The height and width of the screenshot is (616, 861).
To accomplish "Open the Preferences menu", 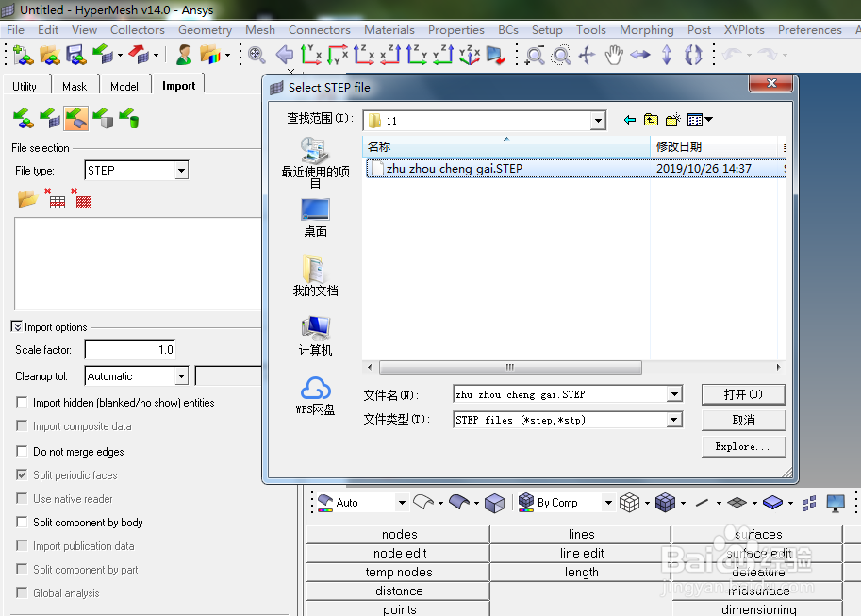I will pos(809,29).
